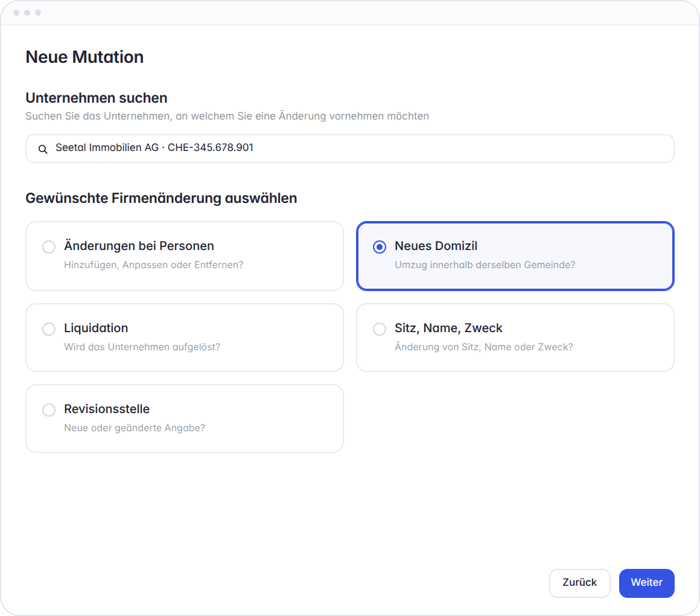Click the 'Neue Mutation' heading
The image size is (700, 616).
84,57
